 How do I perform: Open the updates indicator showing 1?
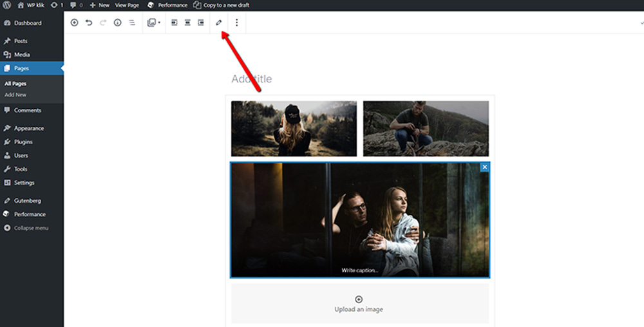(57, 5)
